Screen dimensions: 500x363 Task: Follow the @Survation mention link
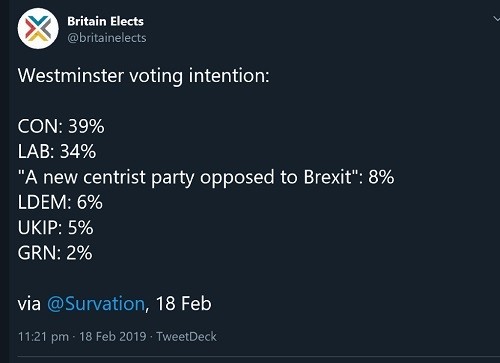click(96, 304)
